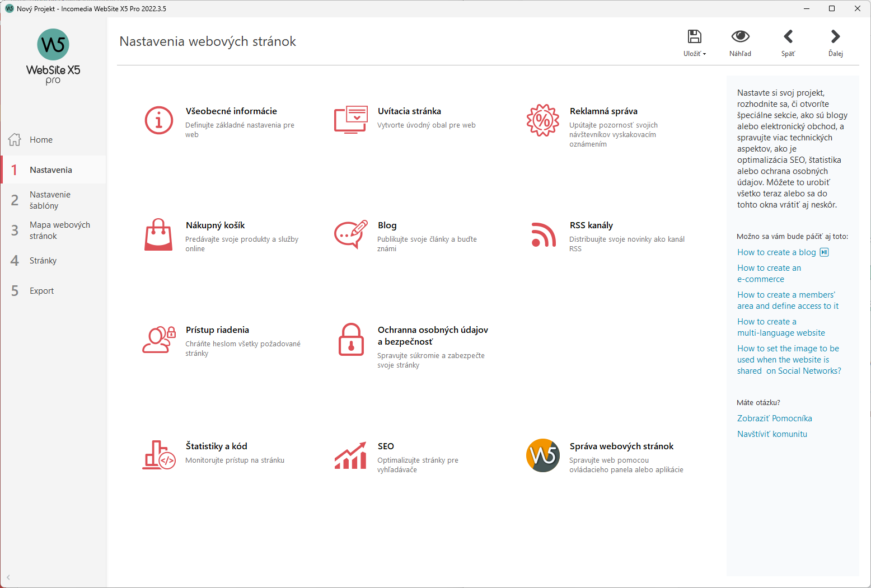
Task: Click 'Spravujte súkromie a zabezpečte svoje stránky' text
Action: coord(431,360)
